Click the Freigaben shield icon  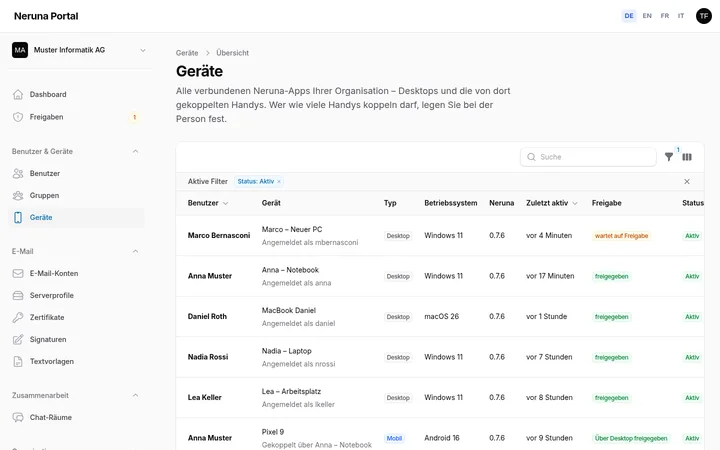18,117
